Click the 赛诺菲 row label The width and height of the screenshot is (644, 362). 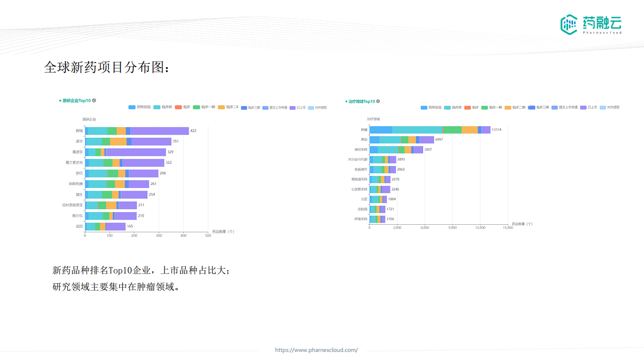[77, 152]
